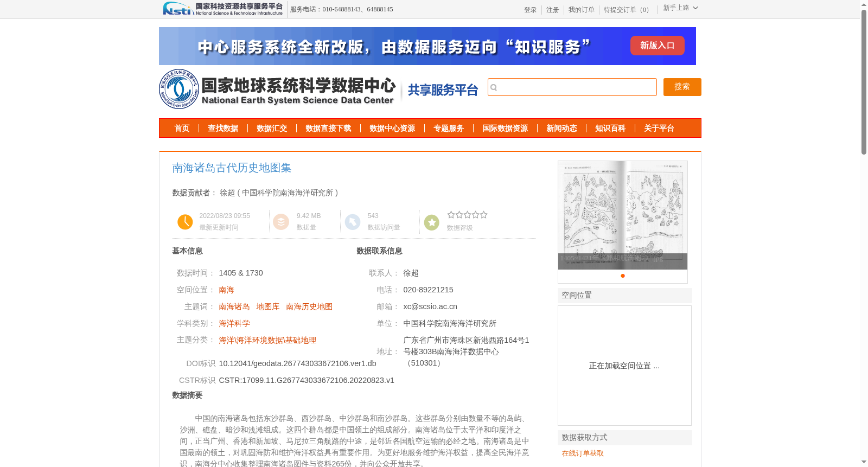Click the DOI value 10.12041/geodata.267743033672106.ver1.db

coord(298,363)
